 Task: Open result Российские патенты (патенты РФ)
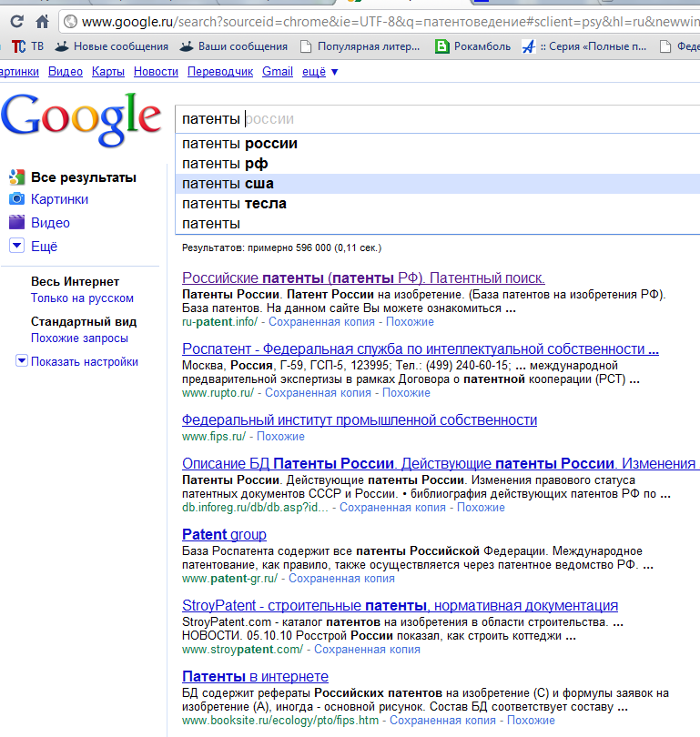click(x=363, y=278)
